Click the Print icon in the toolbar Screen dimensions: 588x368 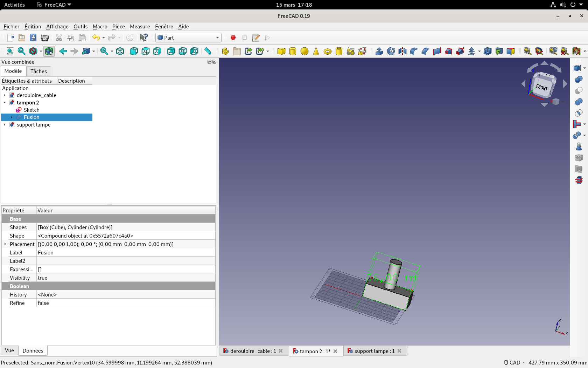click(45, 38)
